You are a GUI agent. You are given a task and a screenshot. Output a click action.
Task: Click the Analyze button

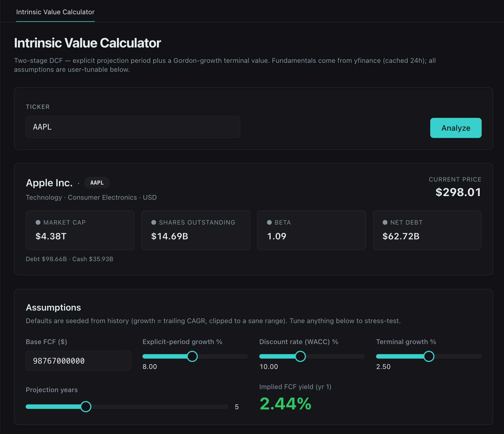coord(456,128)
